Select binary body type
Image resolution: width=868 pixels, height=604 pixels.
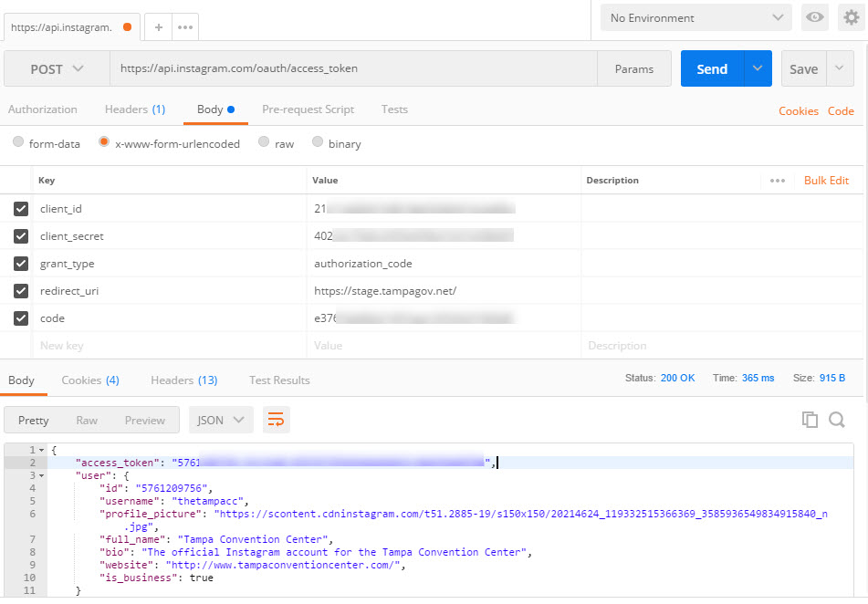pos(318,141)
